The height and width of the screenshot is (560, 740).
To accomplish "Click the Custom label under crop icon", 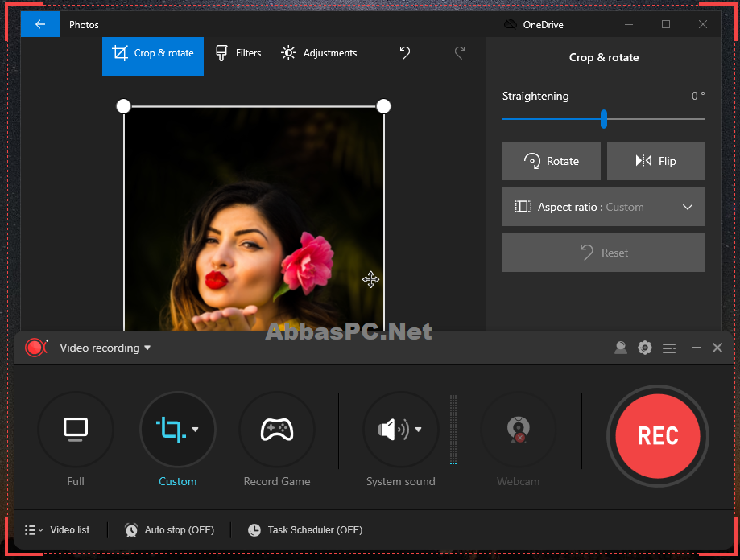I will (177, 481).
